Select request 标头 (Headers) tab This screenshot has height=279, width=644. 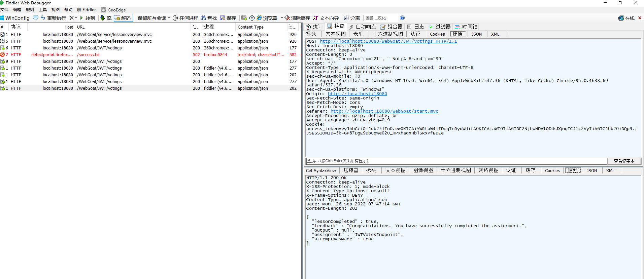(311, 34)
